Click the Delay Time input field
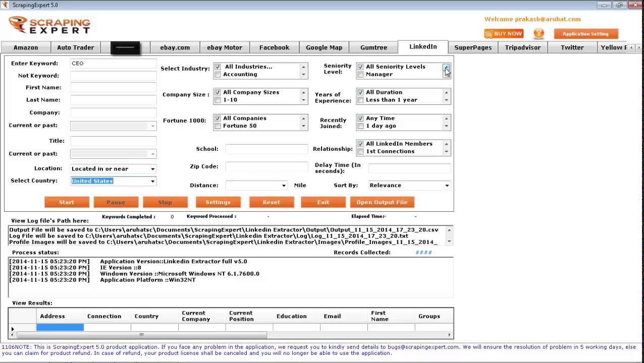644x363 pixels. coord(409,168)
